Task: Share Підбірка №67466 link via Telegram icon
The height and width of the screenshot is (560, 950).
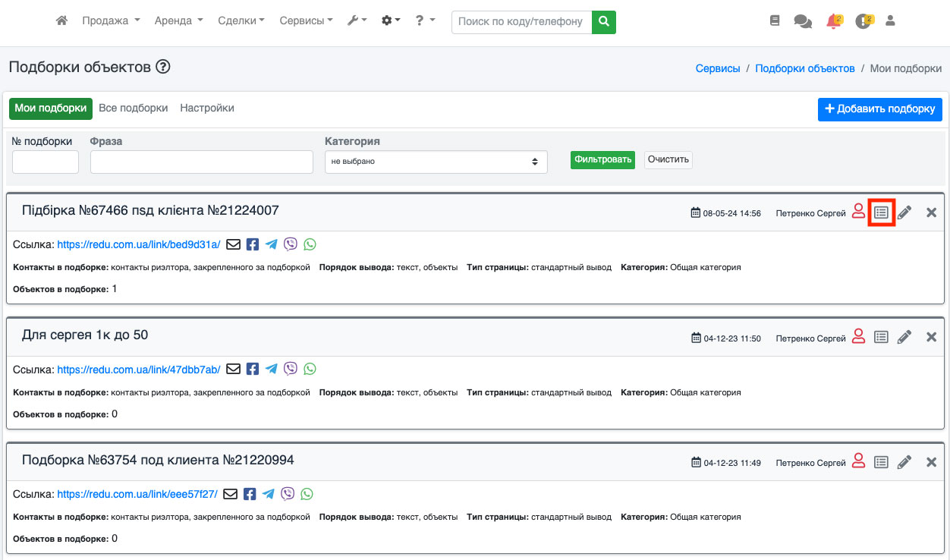Action: [271, 244]
